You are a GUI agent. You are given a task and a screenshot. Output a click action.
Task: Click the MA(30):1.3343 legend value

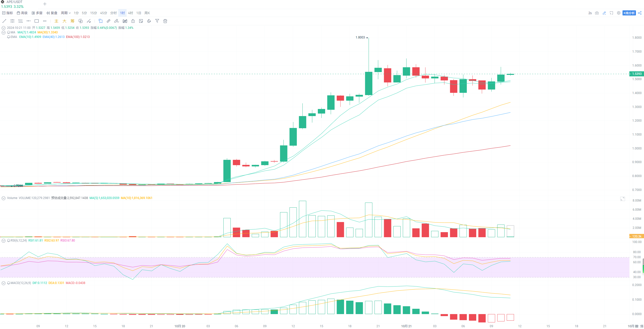(47, 32)
